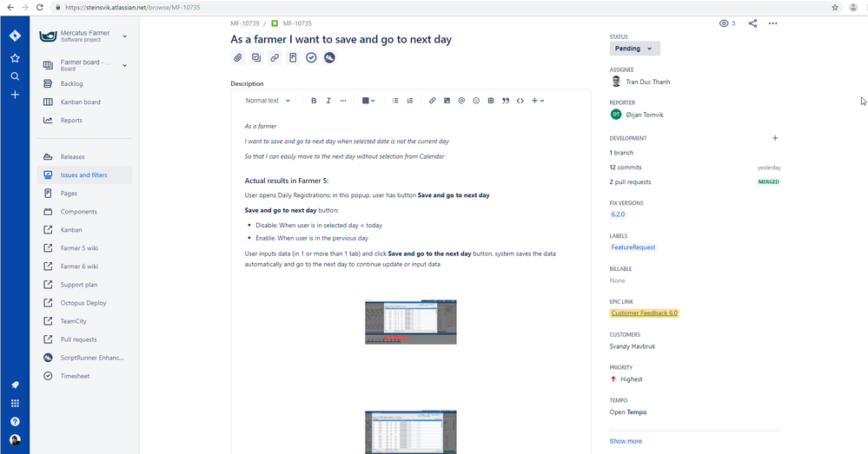Open the sidebar search icon
Screen dimensions: 868x454
(15, 76)
